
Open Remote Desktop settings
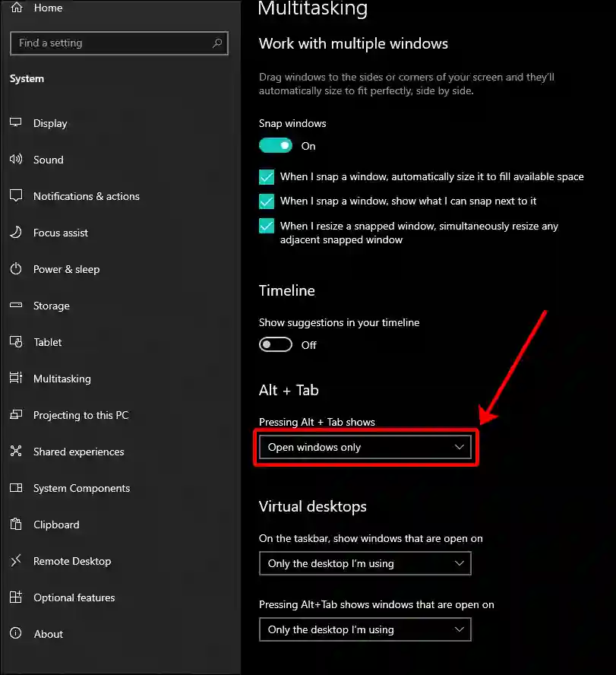72,561
